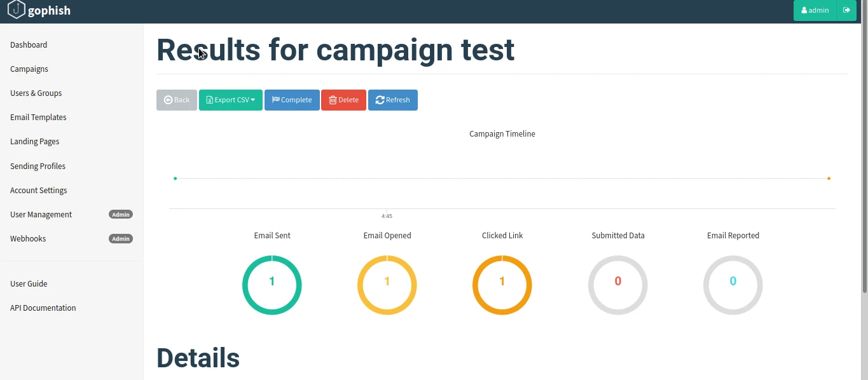
Task: Click the Back arrow icon
Action: pyautogui.click(x=167, y=100)
